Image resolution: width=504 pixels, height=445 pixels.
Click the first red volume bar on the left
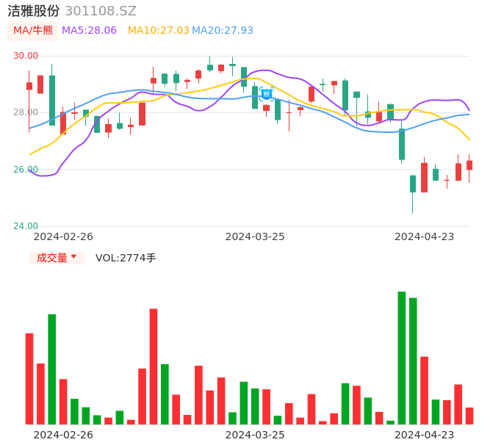pyautogui.click(x=29, y=378)
